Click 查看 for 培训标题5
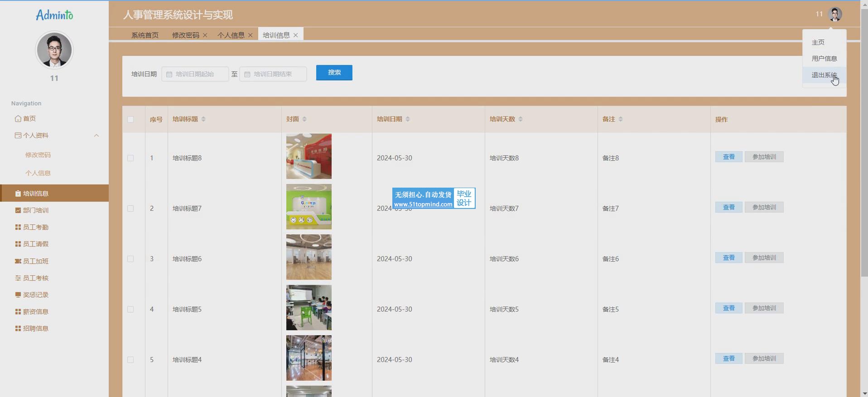The width and height of the screenshot is (868, 397). coord(729,308)
